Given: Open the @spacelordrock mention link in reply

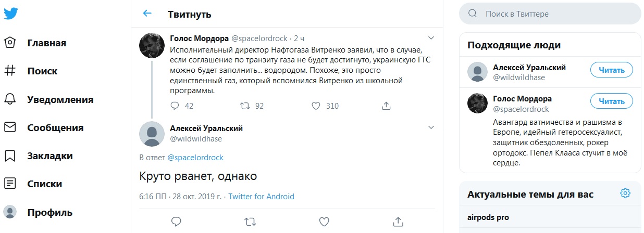Looking at the screenshot, I should [x=195, y=157].
